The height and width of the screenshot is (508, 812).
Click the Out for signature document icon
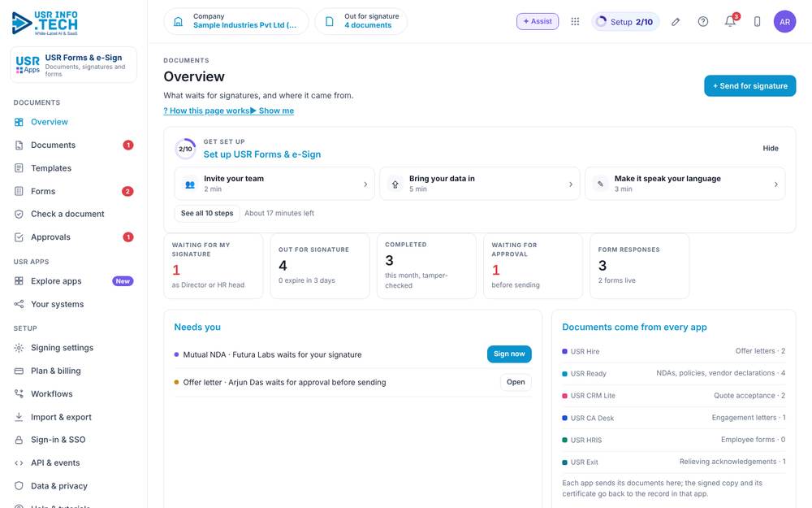(330, 22)
